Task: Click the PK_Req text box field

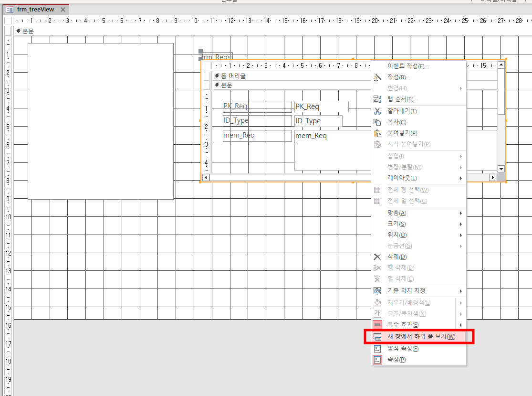Action: tap(321, 107)
